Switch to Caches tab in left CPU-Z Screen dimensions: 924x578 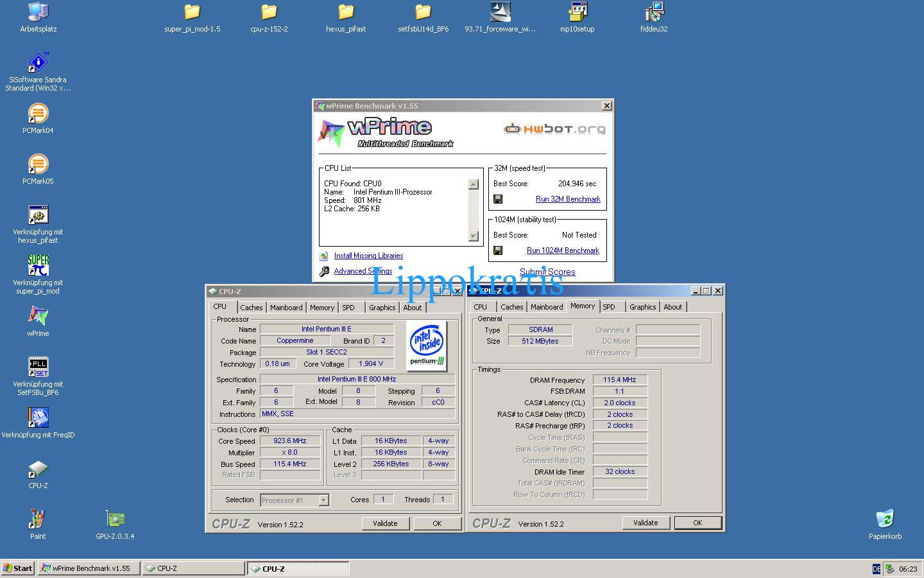(252, 308)
